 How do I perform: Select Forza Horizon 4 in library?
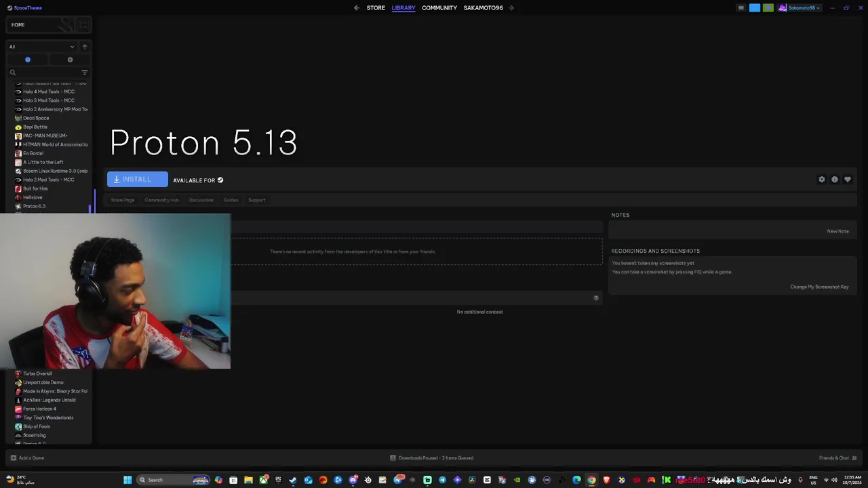point(39,409)
